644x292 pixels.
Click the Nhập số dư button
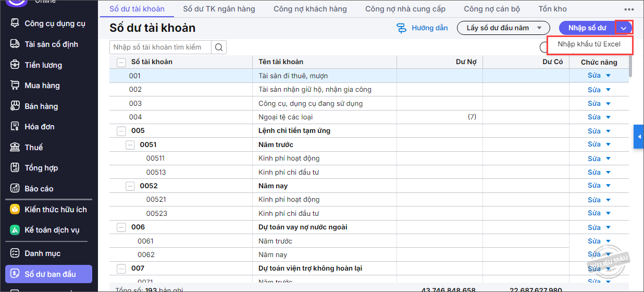coord(587,28)
